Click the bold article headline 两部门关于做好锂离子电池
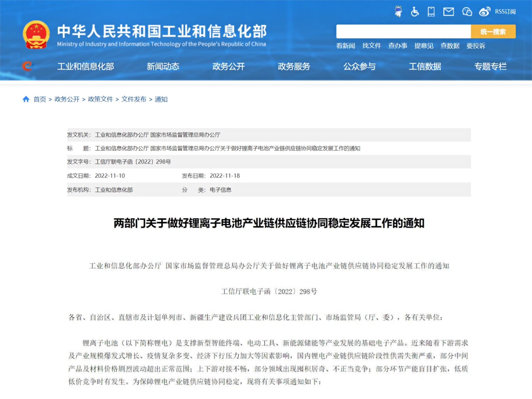532x399 pixels. tap(269, 223)
